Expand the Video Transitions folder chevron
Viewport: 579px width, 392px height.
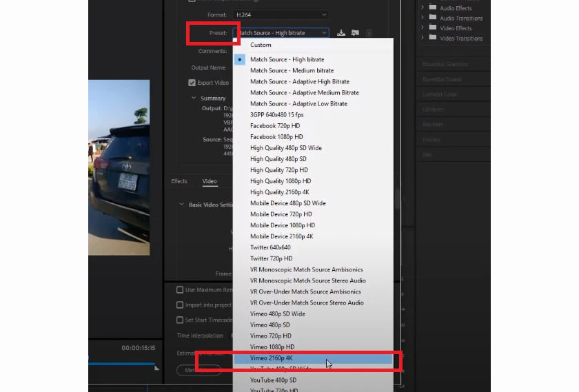[x=423, y=38]
